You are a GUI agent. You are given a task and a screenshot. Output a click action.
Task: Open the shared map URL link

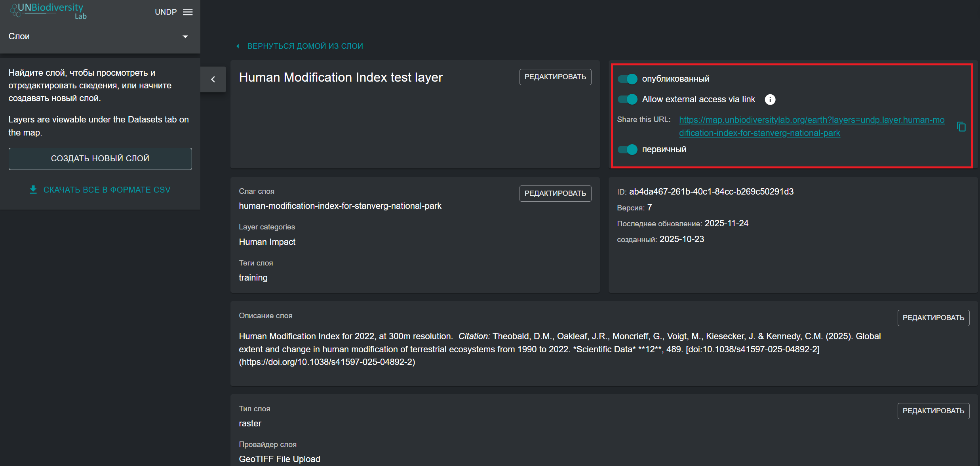[x=811, y=120]
